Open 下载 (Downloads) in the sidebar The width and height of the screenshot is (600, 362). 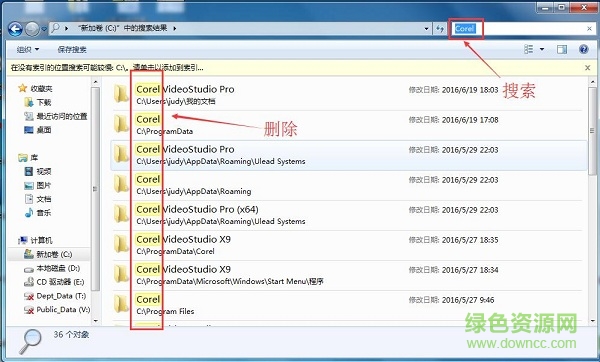[x=44, y=102]
